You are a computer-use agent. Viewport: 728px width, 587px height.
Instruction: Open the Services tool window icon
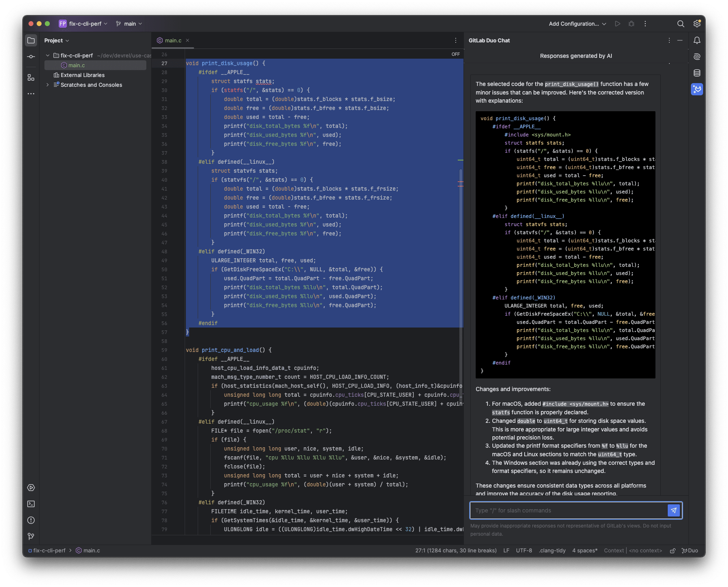31,488
